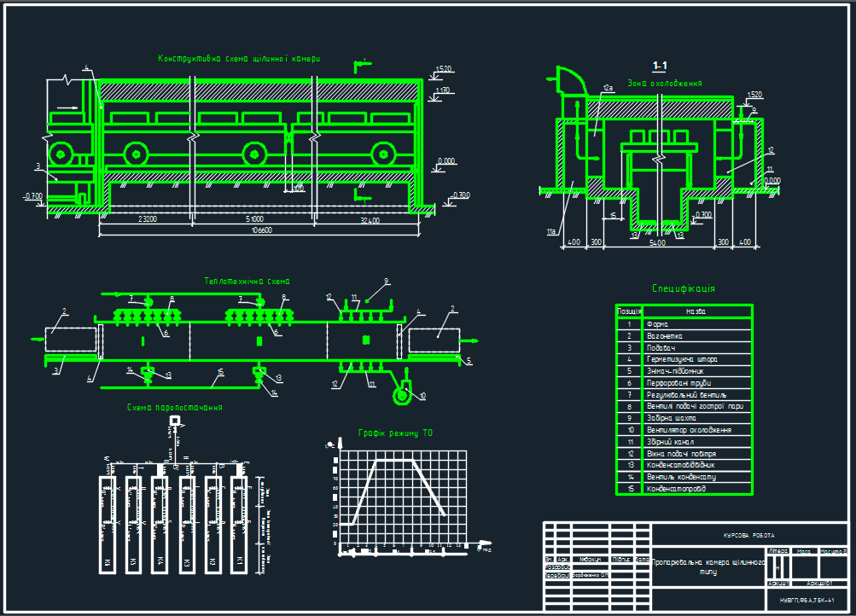Click the "Специфікація" table title
This screenshot has width=856, height=616.
[x=684, y=288]
